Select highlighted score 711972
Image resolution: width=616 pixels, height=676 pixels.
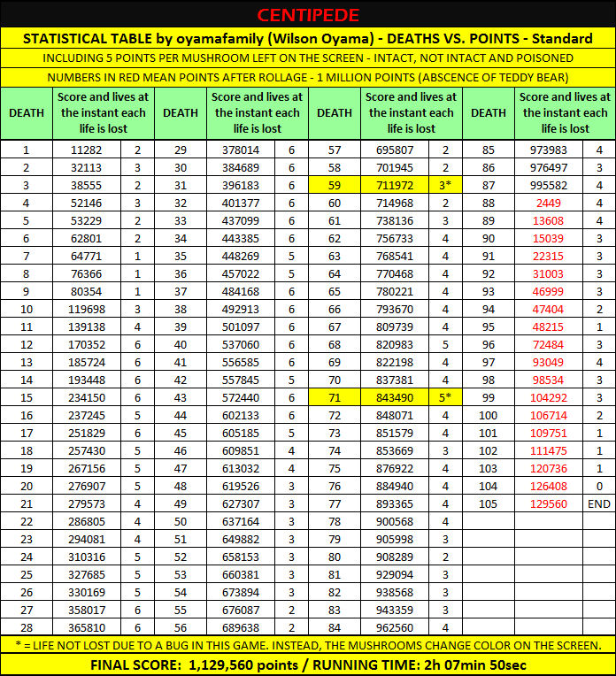click(x=395, y=186)
